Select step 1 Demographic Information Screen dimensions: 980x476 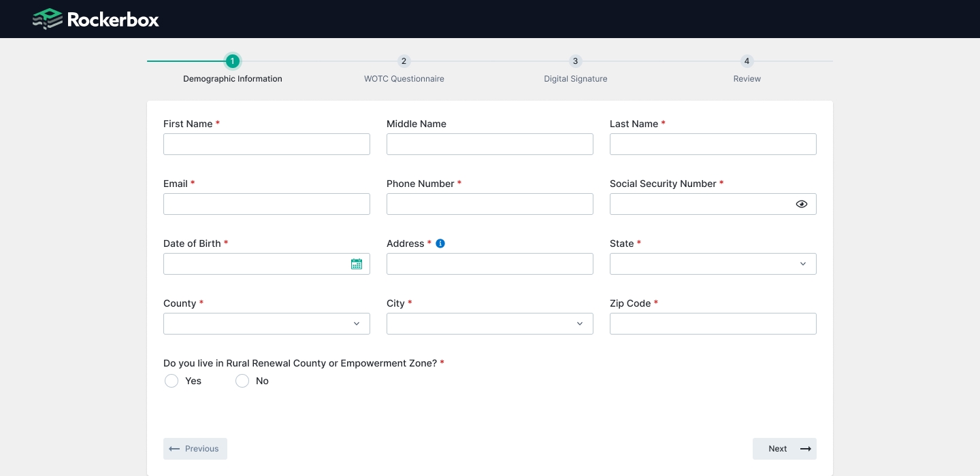(x=233, y=62)
